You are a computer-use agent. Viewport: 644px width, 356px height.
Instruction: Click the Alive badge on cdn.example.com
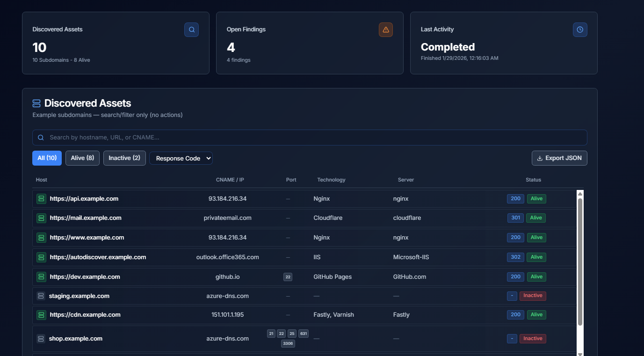click(536, 314)
